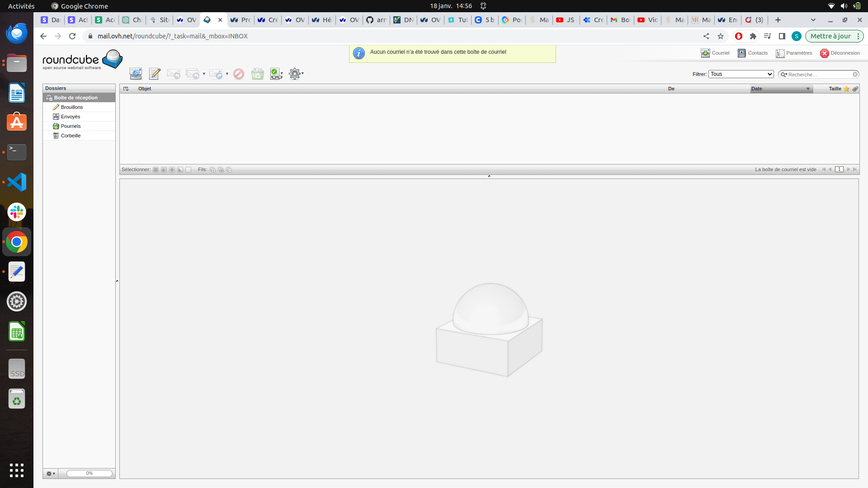Click the Déconnexion button
The image size is (868, 488).
(840, 53)
